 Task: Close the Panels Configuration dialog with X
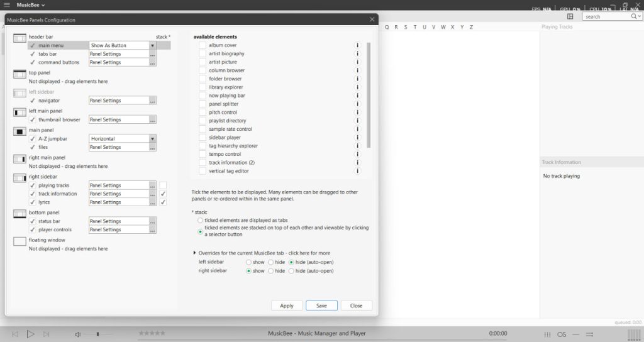[372, 19]
